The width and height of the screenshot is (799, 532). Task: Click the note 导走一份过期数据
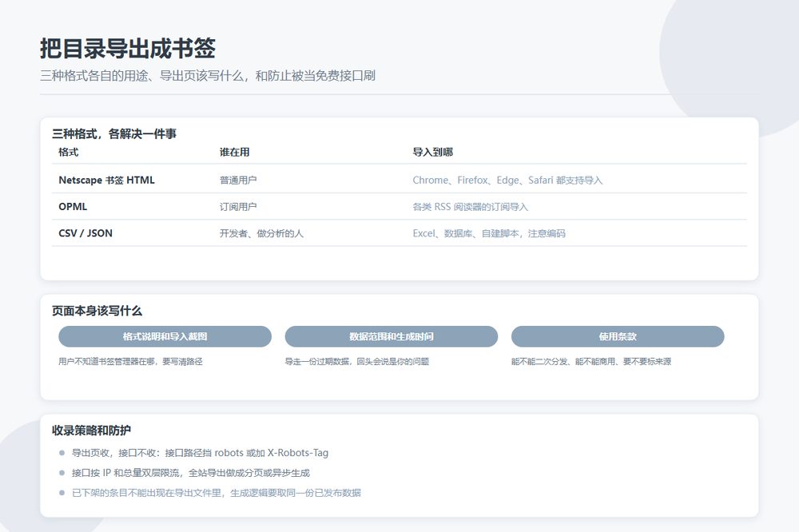point(356,361)
